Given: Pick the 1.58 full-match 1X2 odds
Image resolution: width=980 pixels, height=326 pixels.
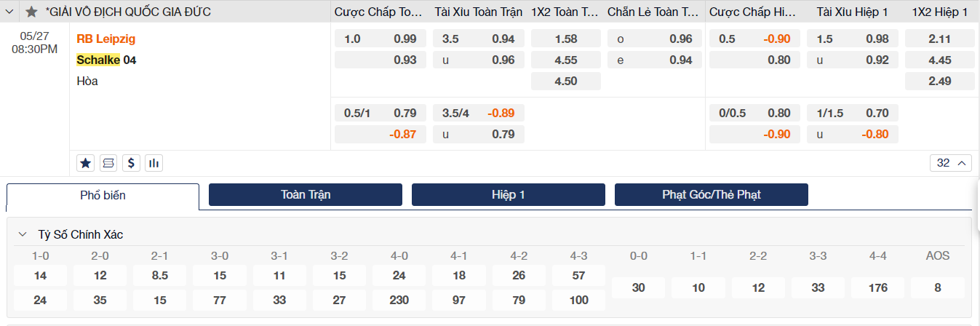Looking at the screenshot, I should pos(566,39).
